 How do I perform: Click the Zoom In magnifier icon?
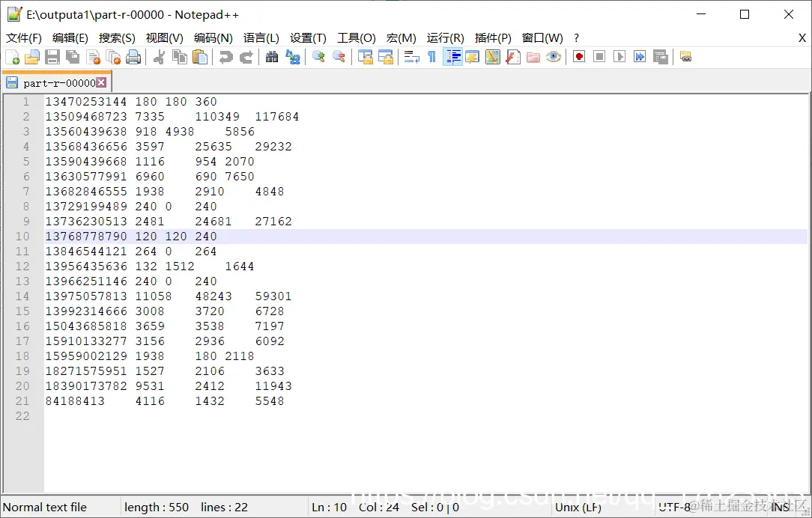(318, 57)
